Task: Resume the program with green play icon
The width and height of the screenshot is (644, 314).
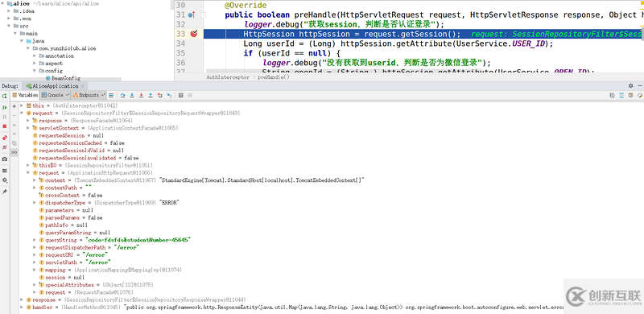Action: pyautogui.click(x=5, y=107)
